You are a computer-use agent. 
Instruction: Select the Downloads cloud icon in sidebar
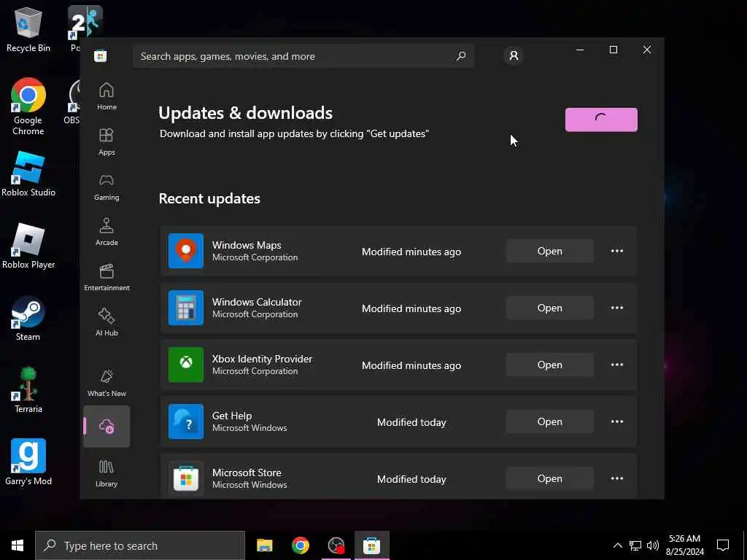pyautogui.click(x=107, y=426)
